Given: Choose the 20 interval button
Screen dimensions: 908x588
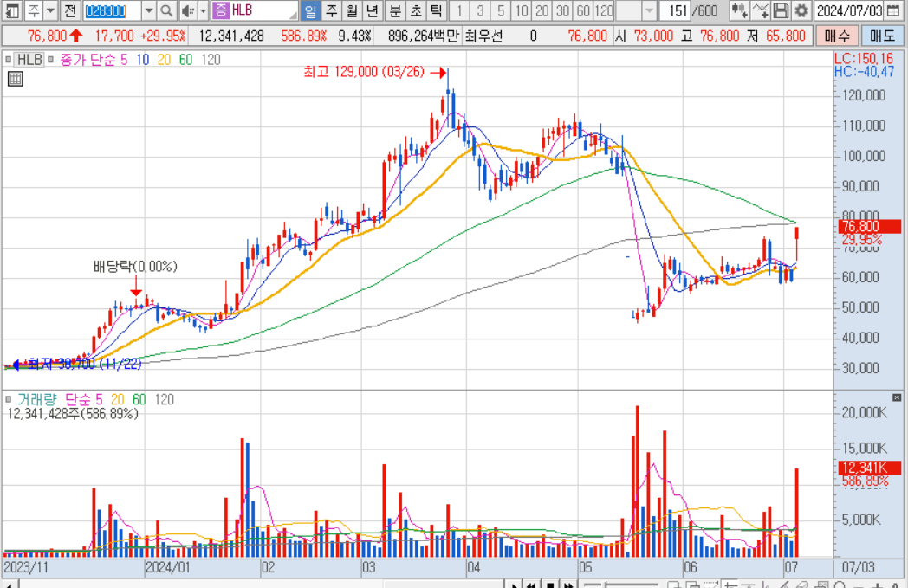Looking at the screenshot, I should [542, 10].
